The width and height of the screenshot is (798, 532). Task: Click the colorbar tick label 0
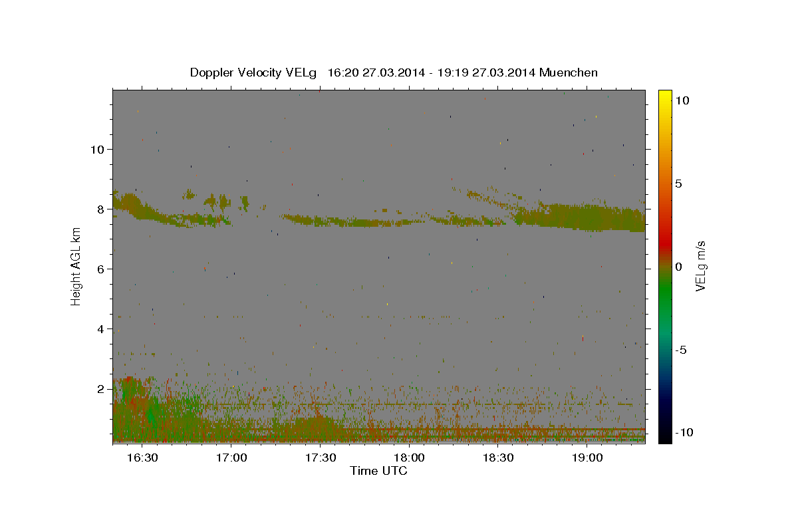(x=678, y=267)
